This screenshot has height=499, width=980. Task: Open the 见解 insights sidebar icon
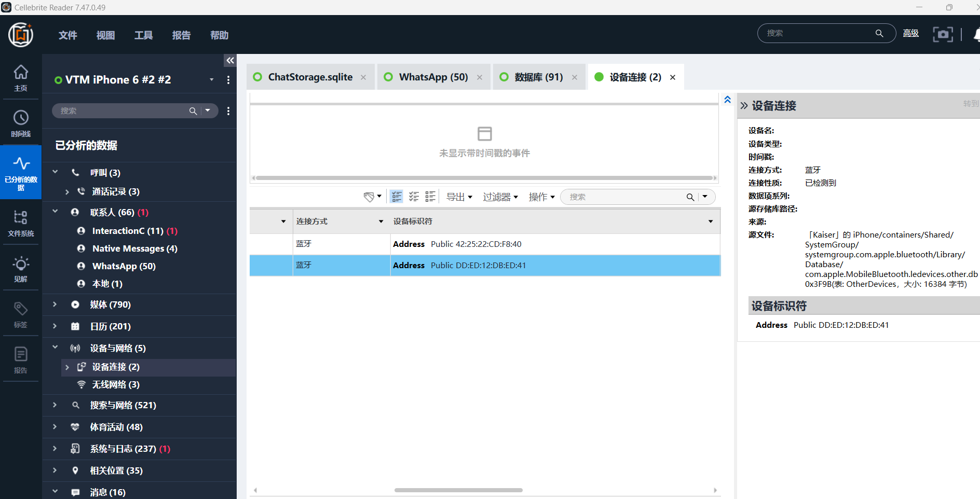tap(21, 269)
